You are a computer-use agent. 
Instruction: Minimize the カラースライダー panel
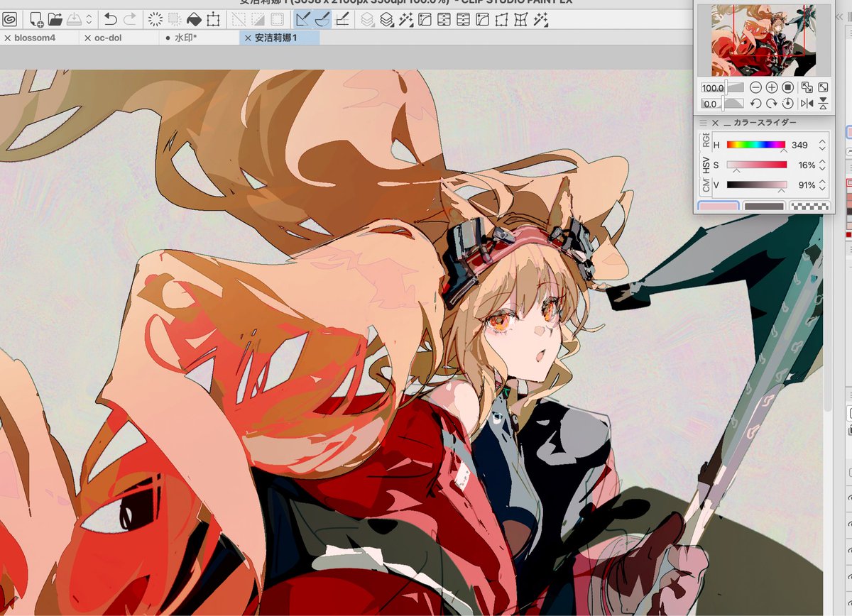click(727, 124)
